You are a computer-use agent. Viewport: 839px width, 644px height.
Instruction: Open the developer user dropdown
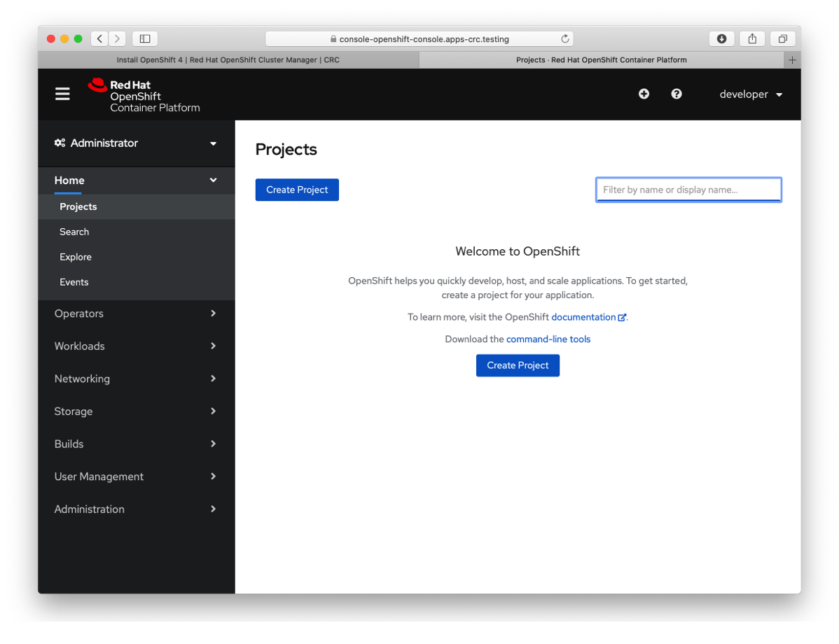750,94
